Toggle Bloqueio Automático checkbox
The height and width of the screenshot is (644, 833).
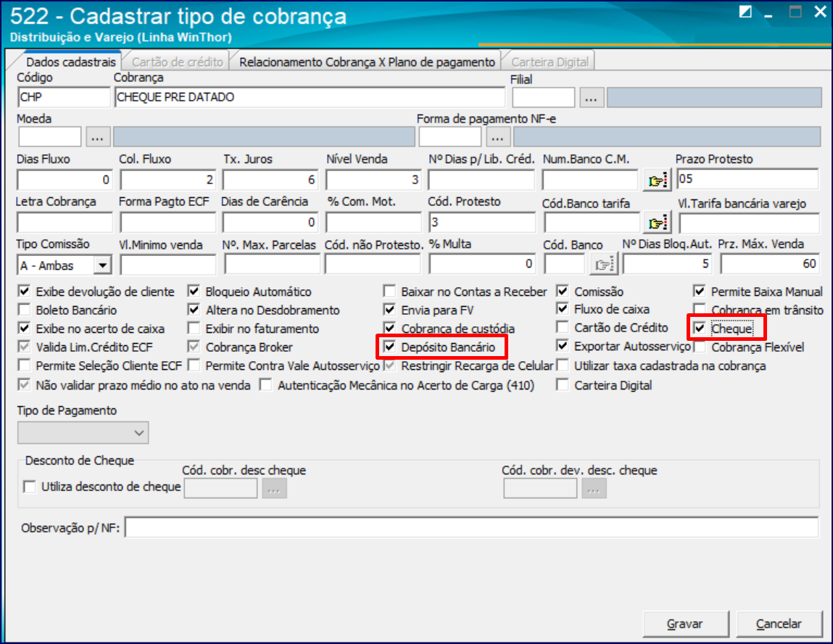point(194,292)
